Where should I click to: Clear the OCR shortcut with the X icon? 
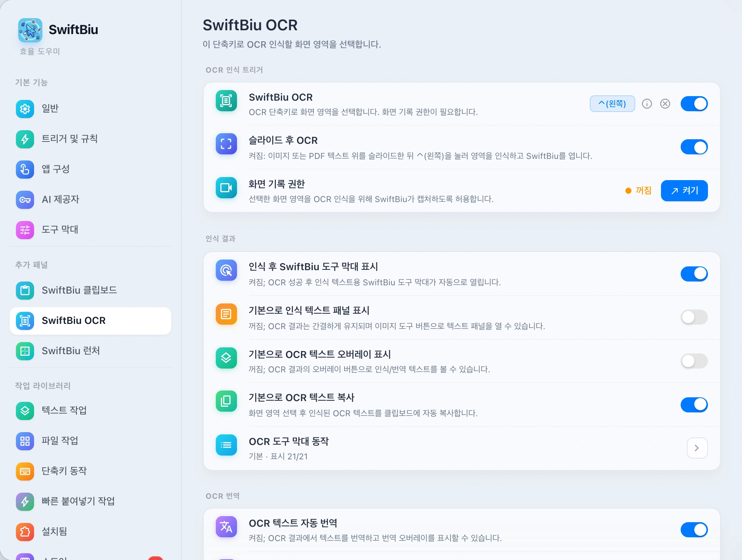click(665, 104)
